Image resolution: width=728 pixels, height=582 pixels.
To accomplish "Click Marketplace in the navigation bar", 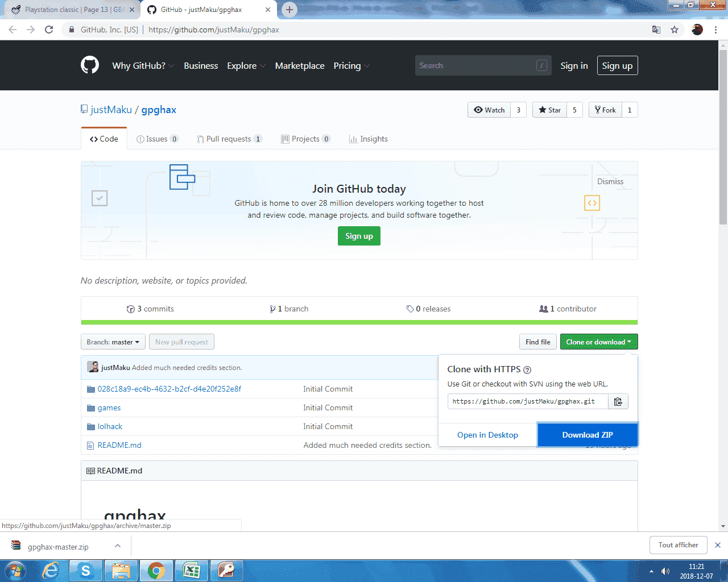I will pos(300,66).
